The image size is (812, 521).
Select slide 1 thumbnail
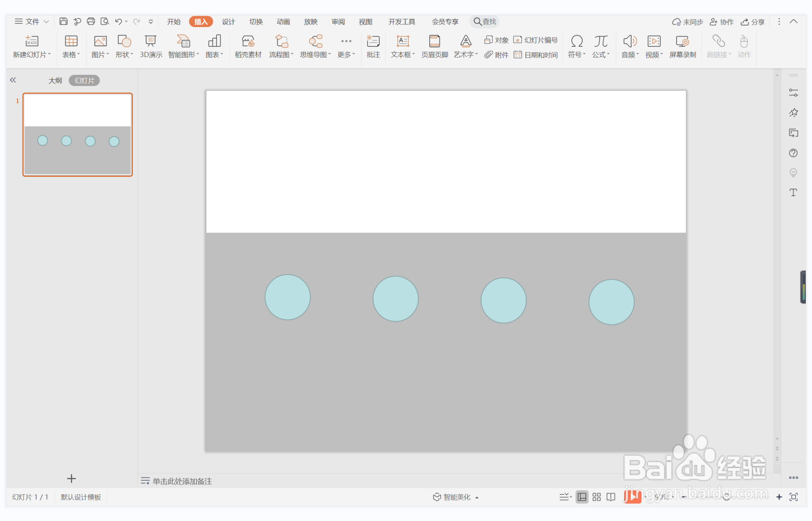tap(78, 135)
